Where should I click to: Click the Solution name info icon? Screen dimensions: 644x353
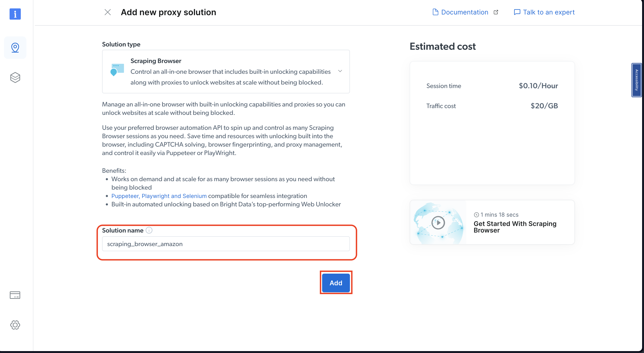coord(149,230)
